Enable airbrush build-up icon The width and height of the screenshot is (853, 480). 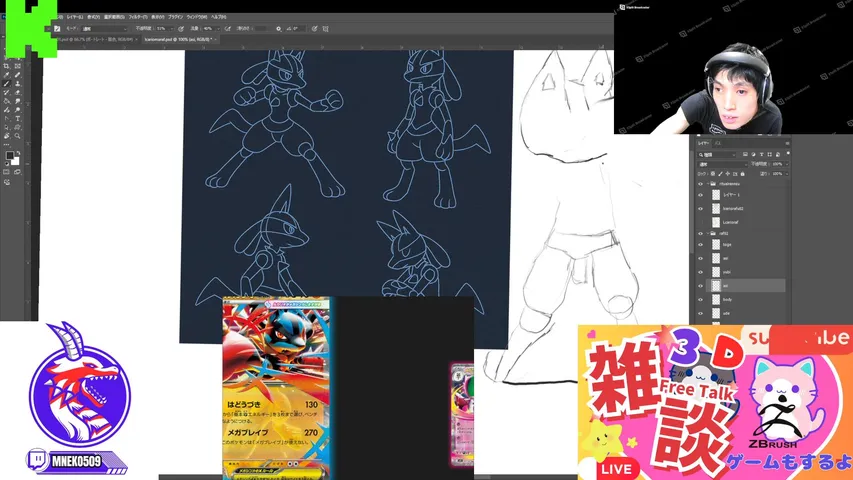[228, 29]
